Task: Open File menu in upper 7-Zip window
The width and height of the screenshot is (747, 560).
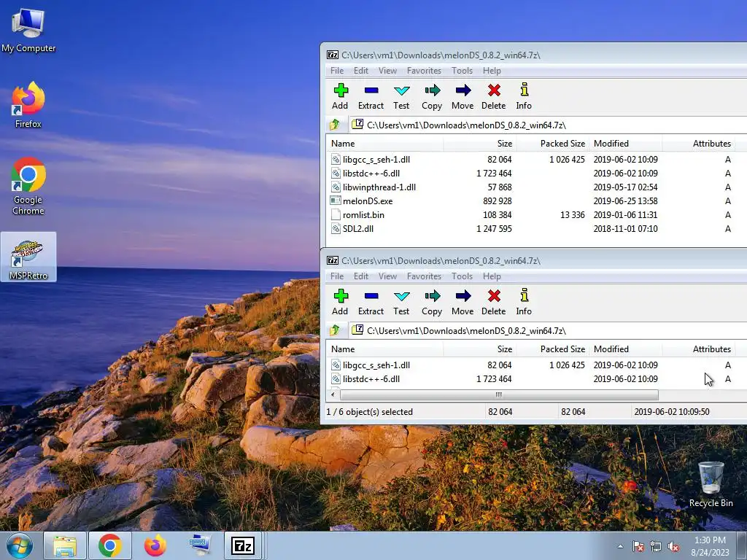Action: (x=337, y=71)
